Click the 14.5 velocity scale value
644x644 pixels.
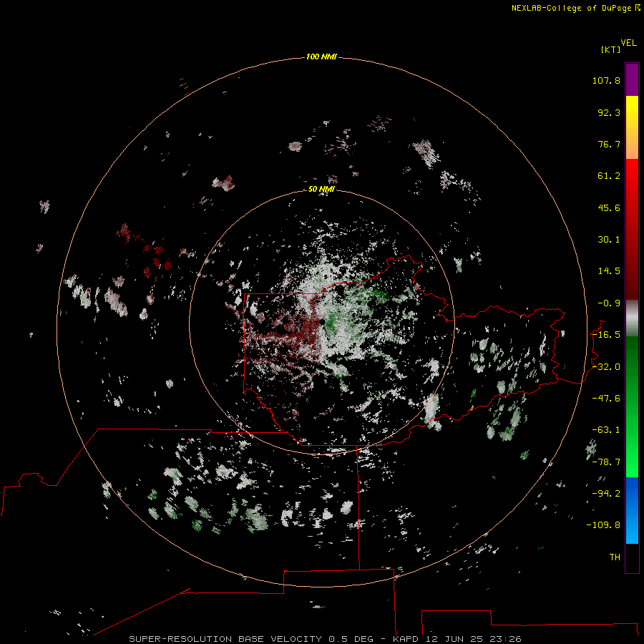(609, 271)
